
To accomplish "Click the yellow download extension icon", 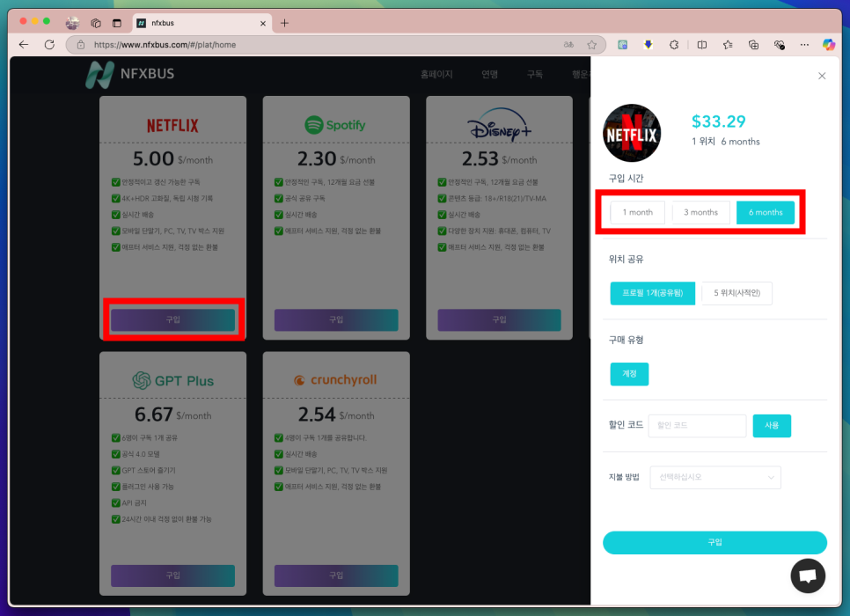I will (x=648, y=45).
